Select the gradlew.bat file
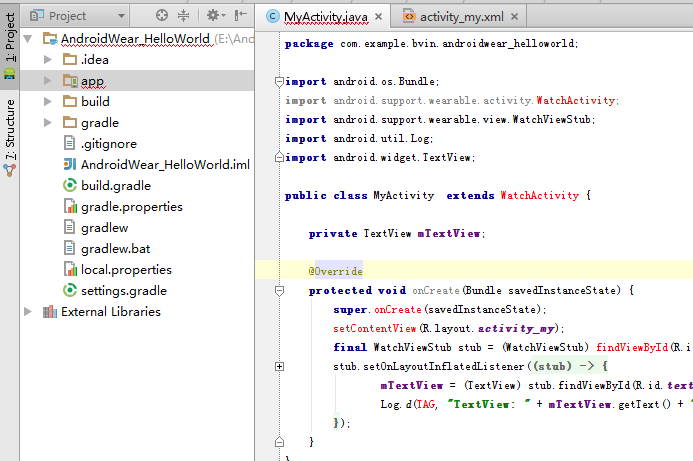Image resolution: width=693 pixels, height=461 pixels. [115, 249]
